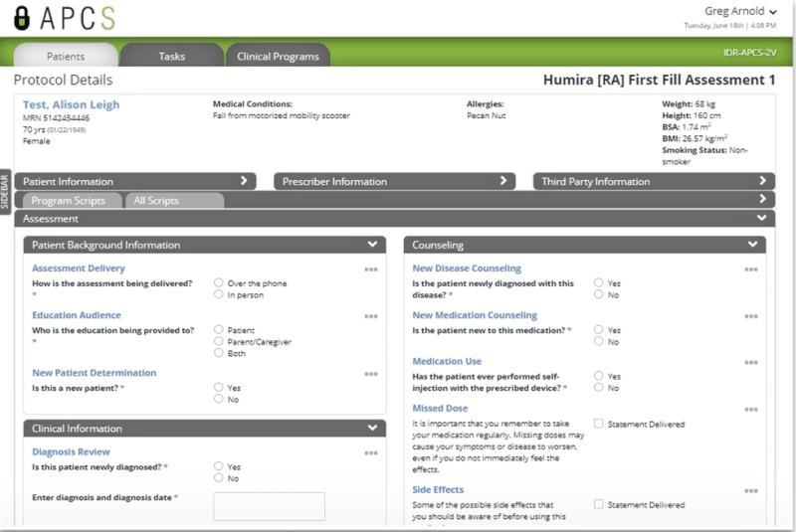Check Statement Delivered for Missed Dose
The width and height of the screenshot is (796, 532).
(x=599, y=424)
